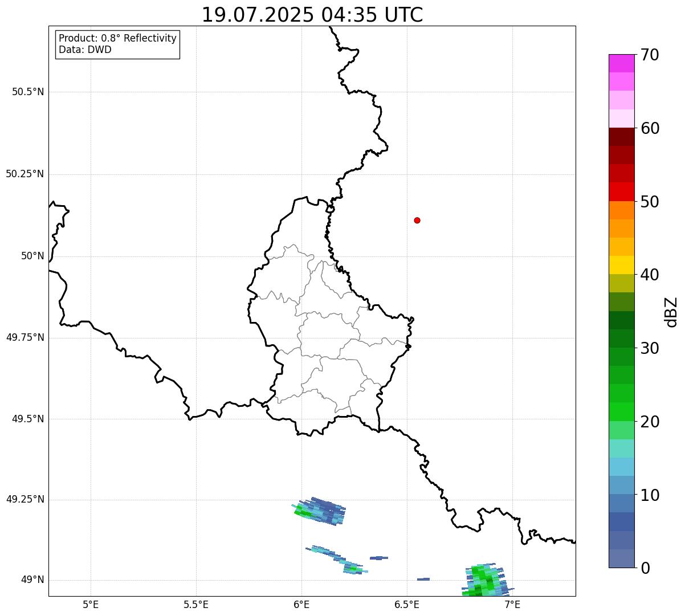Screen dimensions: 685x616
Task: Click the 6.5°E longitude label
Action: coord(407,604)
